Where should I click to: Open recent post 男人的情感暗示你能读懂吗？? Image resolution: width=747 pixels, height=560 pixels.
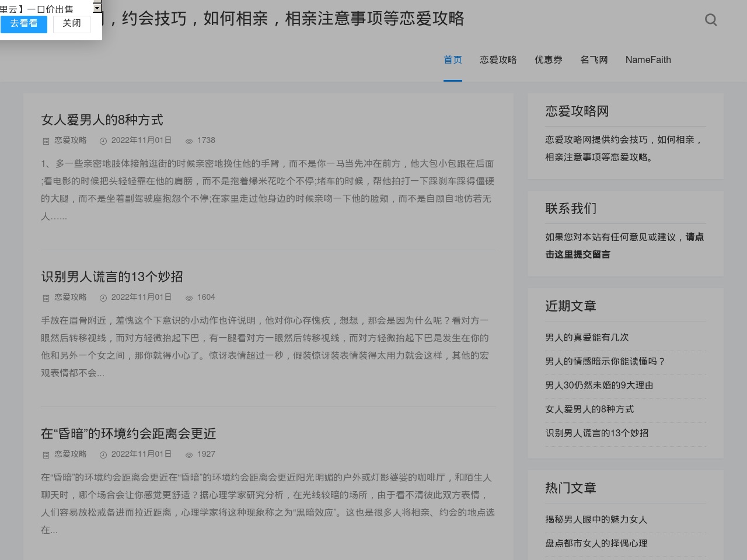click(x=606, y=362)
